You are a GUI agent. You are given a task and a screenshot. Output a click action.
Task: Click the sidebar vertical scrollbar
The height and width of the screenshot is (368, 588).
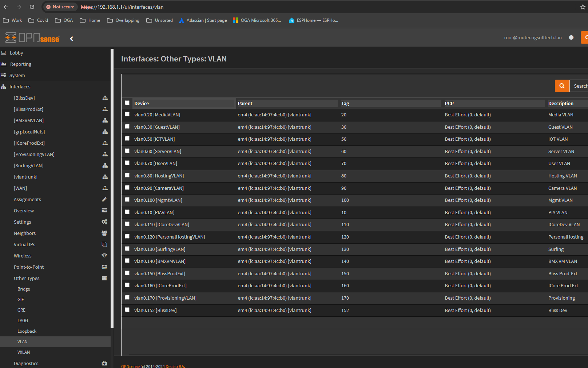point(112,188)
